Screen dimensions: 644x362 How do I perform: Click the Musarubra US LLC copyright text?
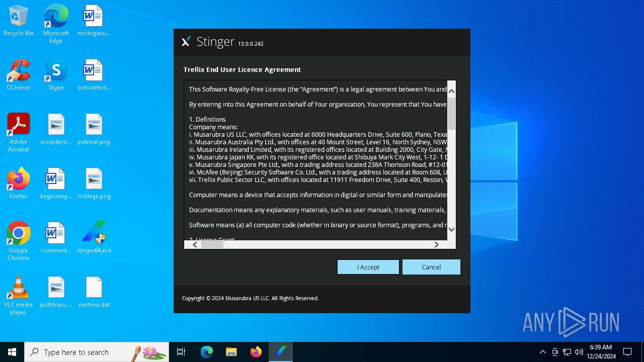tap(250, 298)
